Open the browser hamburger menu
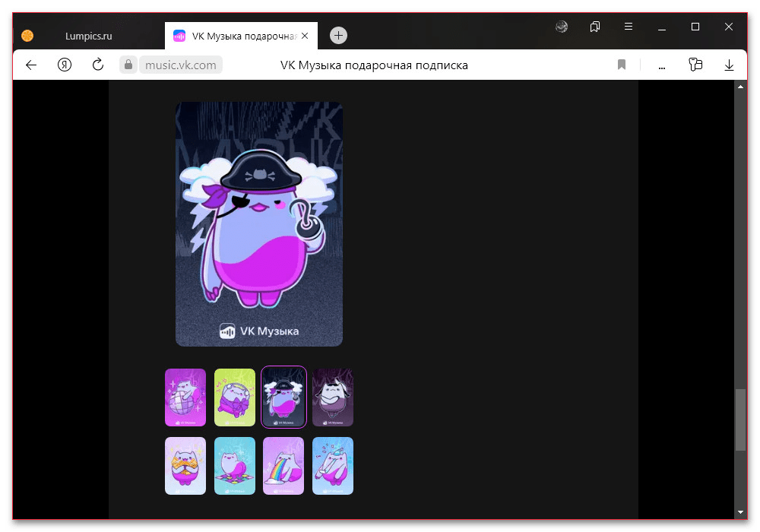Image resolution: width=760 pixels, height=532 pixels. tap(629, 27)
